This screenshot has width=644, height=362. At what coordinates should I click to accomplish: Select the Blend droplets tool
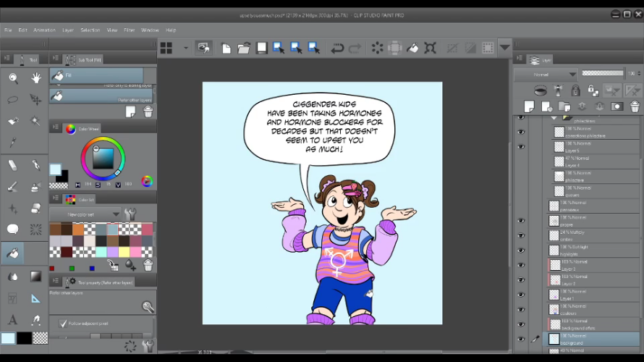coord(13,277)
